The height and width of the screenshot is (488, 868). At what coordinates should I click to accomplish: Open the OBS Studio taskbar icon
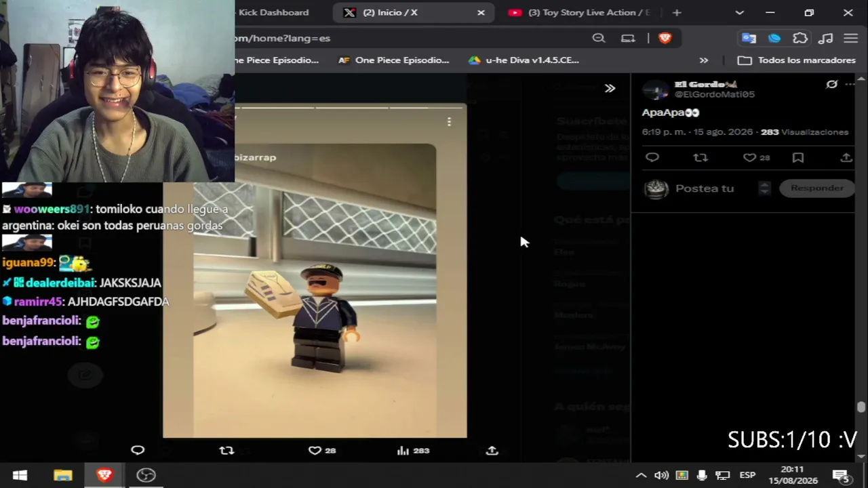coord(146,475)
